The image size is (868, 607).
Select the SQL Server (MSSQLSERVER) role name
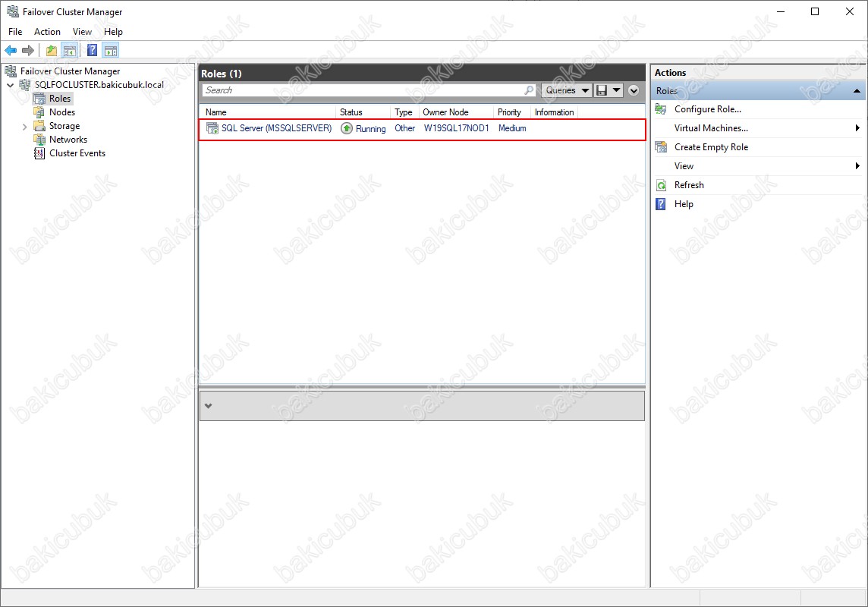pyautogui.click(x=276, y=128)
